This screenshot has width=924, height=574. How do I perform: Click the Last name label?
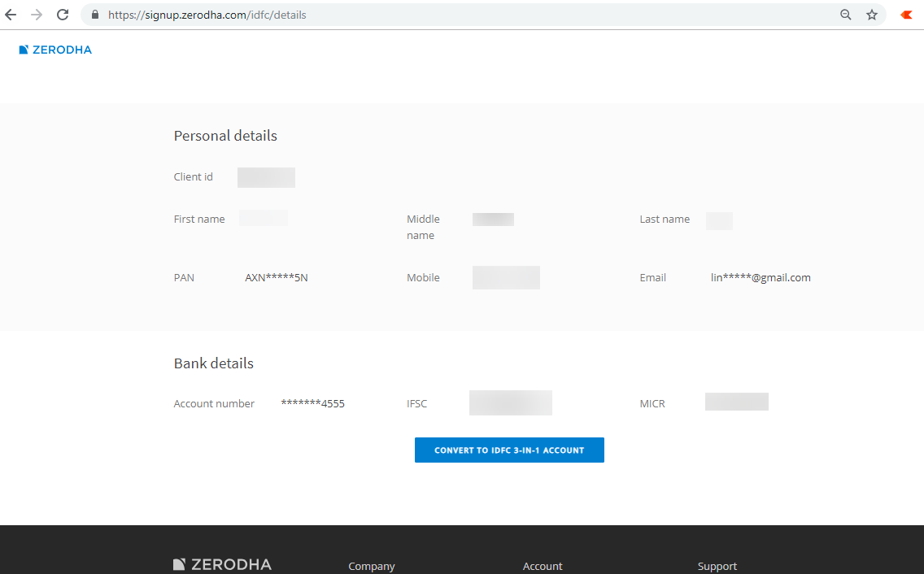(x=665, y=219)
